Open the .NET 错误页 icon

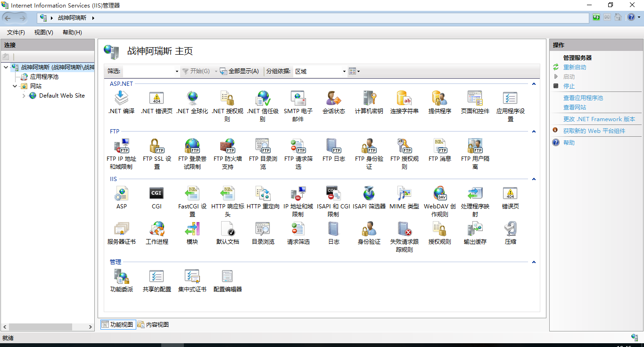(157, 98)
